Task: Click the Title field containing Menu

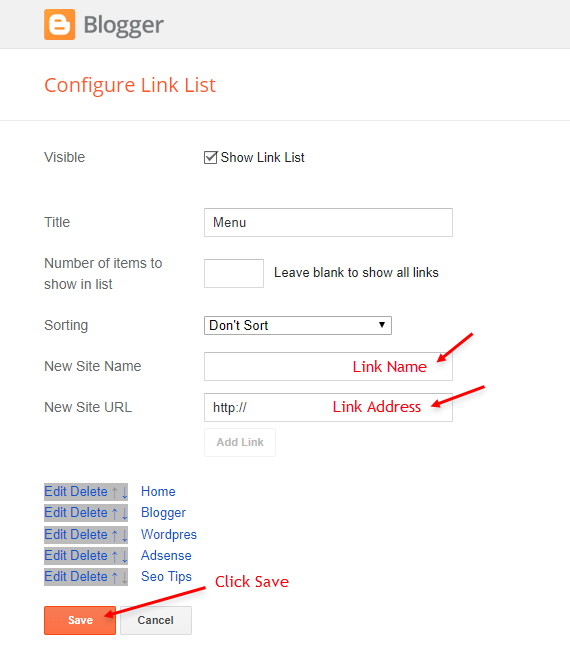Action: tap(328, 223)
